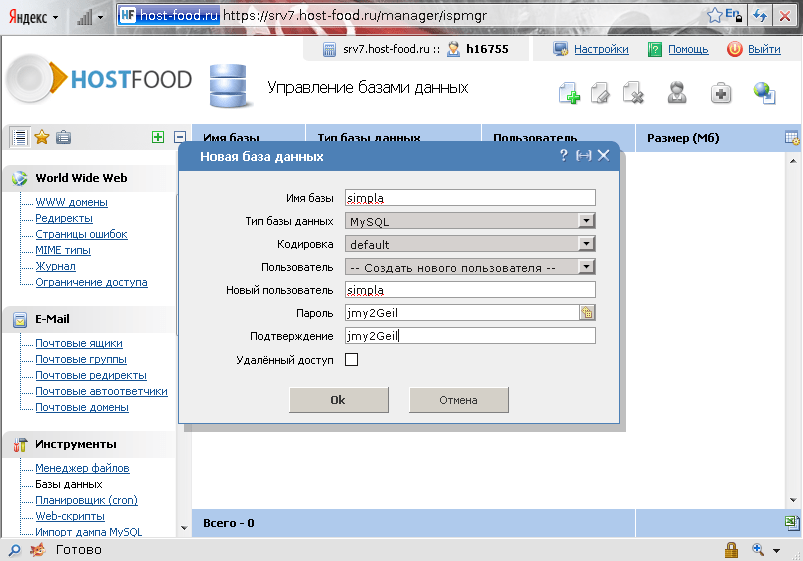This screenshot has width=803, height=561.
Task: Click browser address bar URL
Action: [355, 15]
